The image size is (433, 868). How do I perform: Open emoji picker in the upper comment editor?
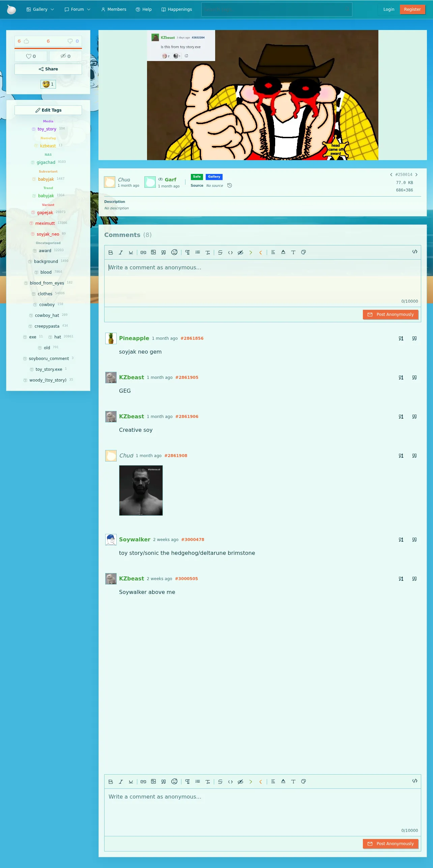coord(174,252)
